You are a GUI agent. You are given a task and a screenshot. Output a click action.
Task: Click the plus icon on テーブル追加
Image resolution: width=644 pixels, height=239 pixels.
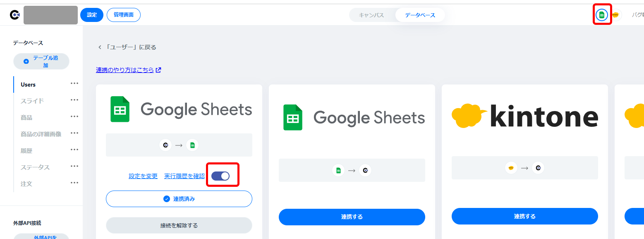26,61
